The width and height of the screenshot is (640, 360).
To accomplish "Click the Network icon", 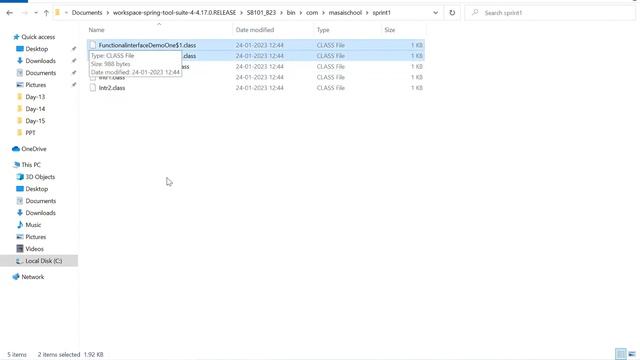I will point(16,277).
